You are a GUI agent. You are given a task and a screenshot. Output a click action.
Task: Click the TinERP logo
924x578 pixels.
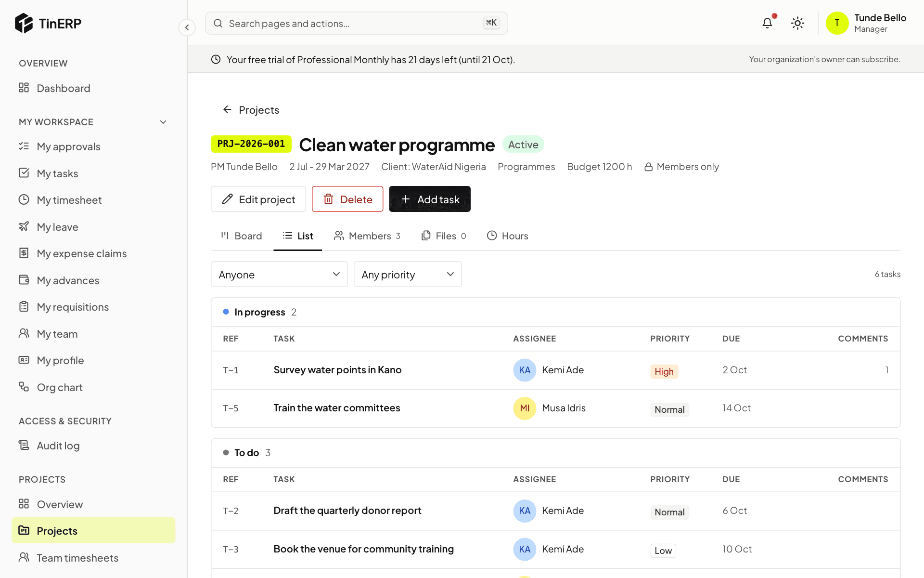(48, 23)
